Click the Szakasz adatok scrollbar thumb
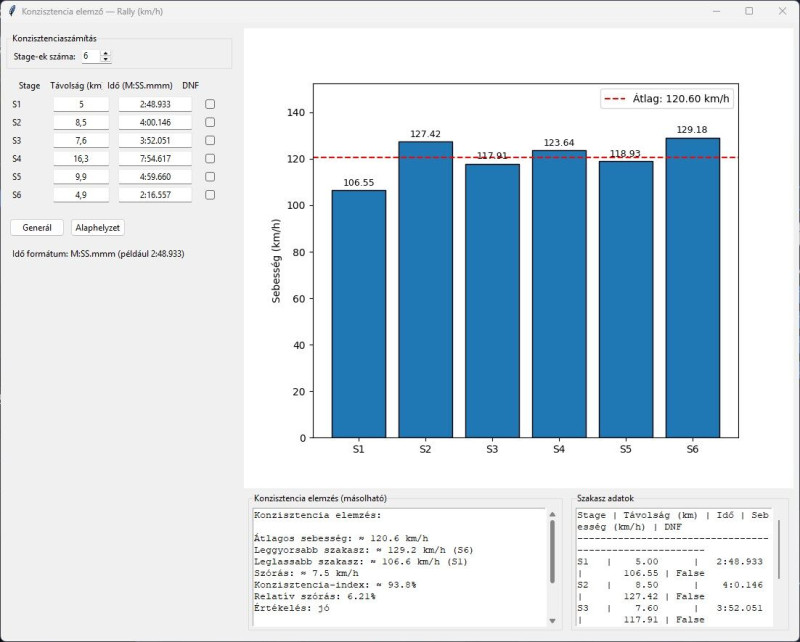Screen dimensions: 800x642 point(779,549)
